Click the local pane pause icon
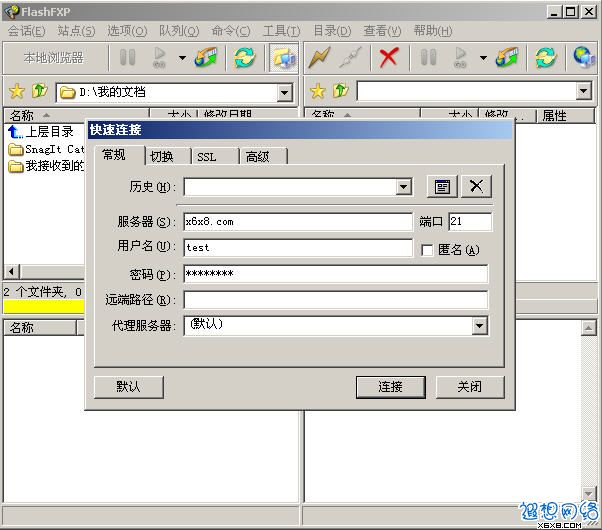This screenshot has width=602, height=530. [x=127, y=58]
